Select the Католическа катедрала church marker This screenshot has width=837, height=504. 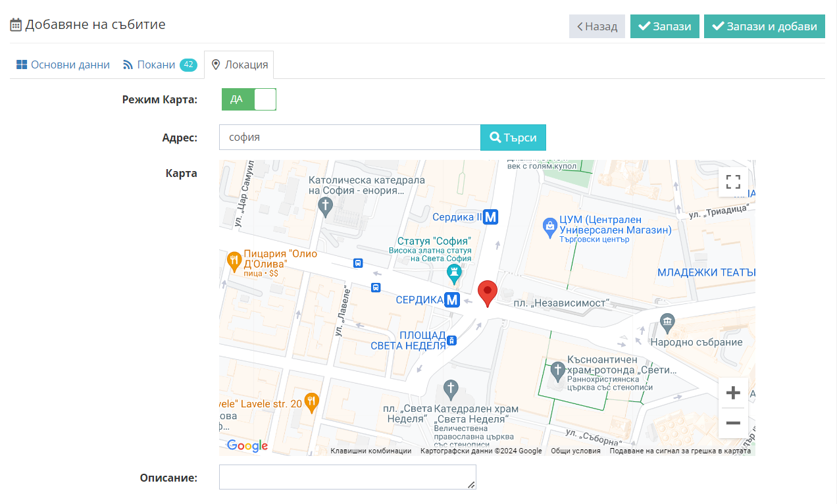click(325, 207)
